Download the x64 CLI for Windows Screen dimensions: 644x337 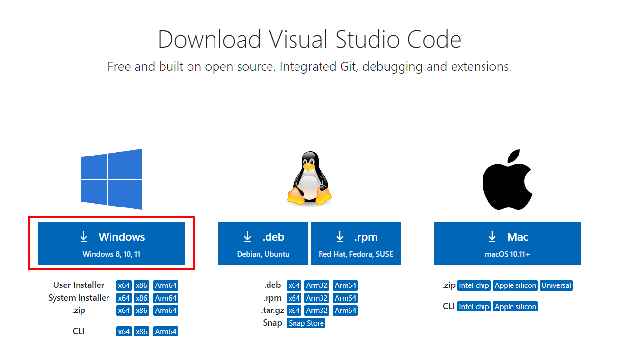[124, 331]
